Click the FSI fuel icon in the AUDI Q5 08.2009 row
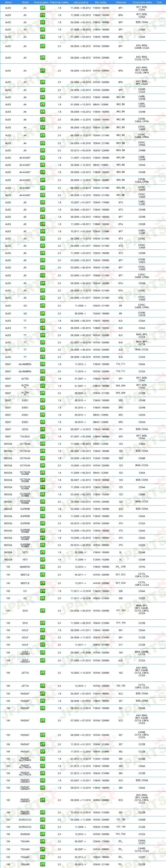This screenshot has height=868, width=166. coord(42,313)
